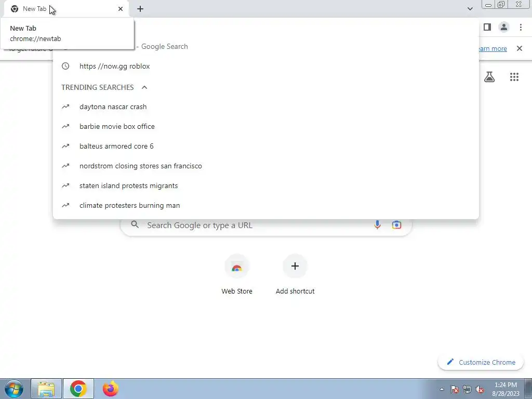The image size is (532, 399).
Task: Open network status tray icon
Action: (467, 389)
